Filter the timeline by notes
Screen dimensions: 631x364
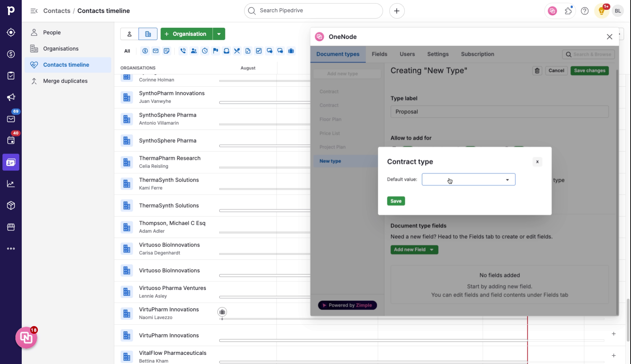tap(167, 51)
